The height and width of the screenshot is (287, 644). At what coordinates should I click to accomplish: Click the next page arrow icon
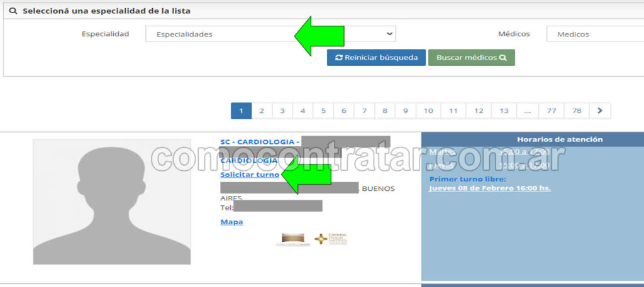pyautogui.click(x=600, y=111)
